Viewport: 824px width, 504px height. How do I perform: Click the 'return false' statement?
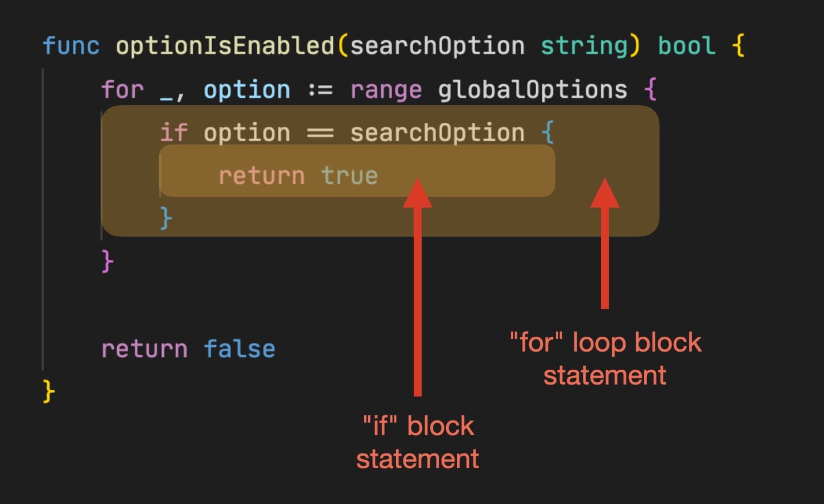pyautogui.click(x=188, y=349)
